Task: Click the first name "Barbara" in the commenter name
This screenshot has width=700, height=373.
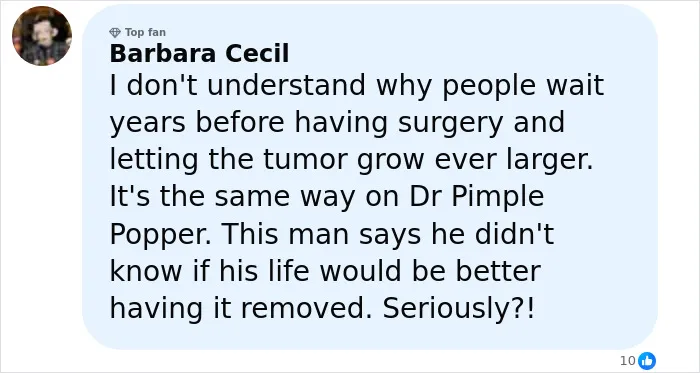Action: coord(162,54)
